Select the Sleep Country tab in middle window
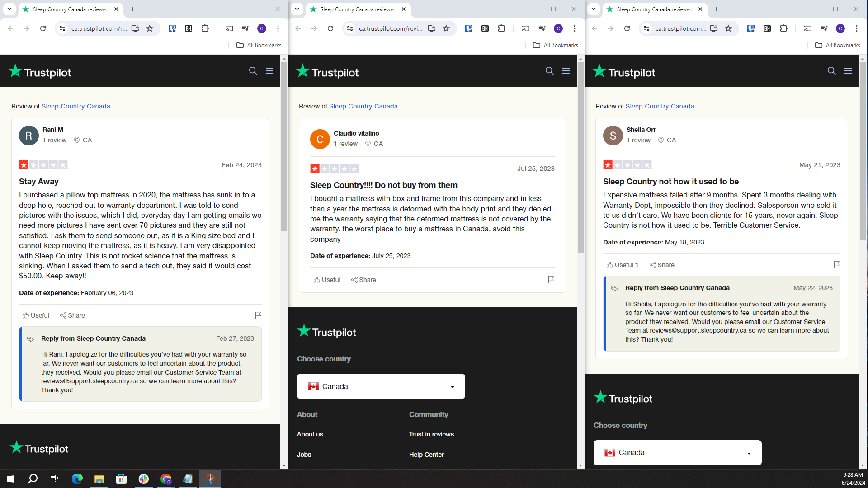868x488 pixels. pos(358,9)
